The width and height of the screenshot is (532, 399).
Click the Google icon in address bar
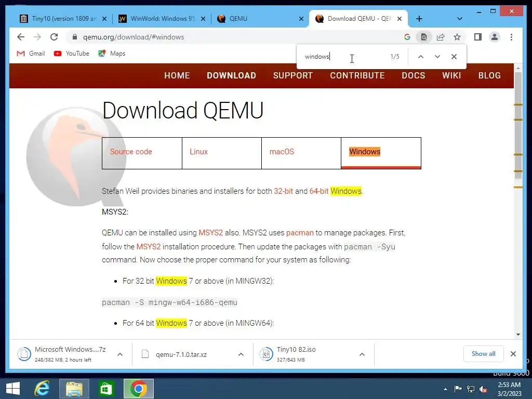pyautogui.click(x=407, y=37)
